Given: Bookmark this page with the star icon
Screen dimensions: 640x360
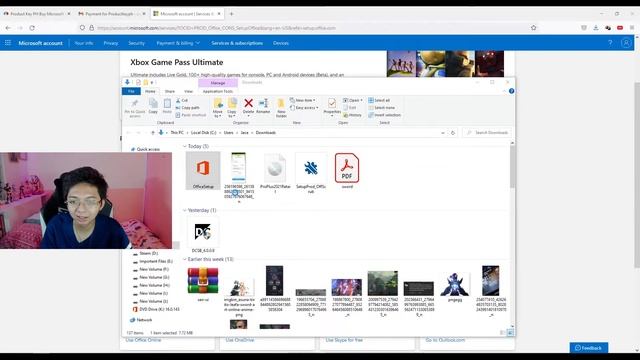Looking at the screenshot, I should 533,28.
